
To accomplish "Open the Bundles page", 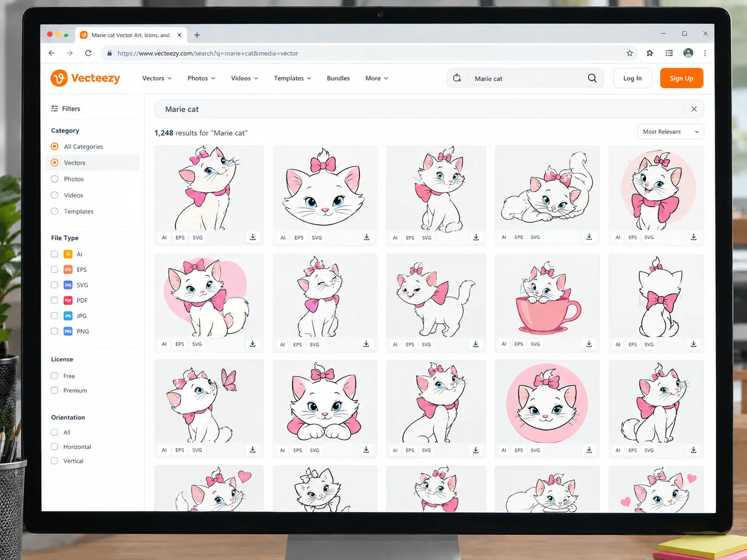I will [338, 78].
